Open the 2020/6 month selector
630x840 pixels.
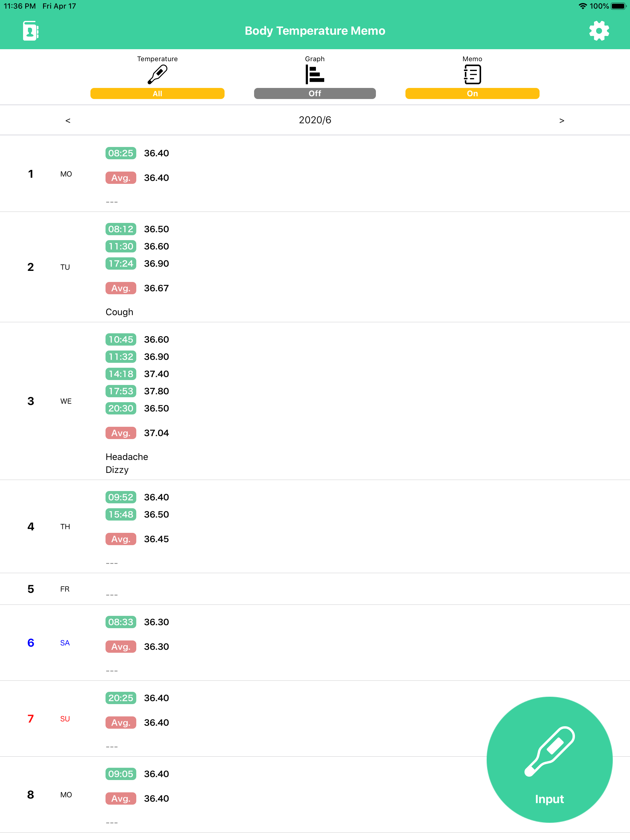coord(315,120)
